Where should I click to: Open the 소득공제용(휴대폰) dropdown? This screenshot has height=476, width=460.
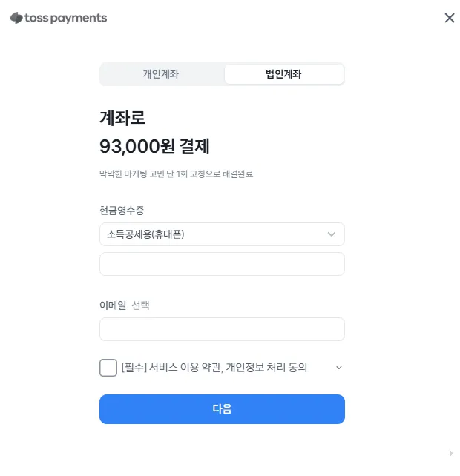pyautogui.click(x=222, y=234)
